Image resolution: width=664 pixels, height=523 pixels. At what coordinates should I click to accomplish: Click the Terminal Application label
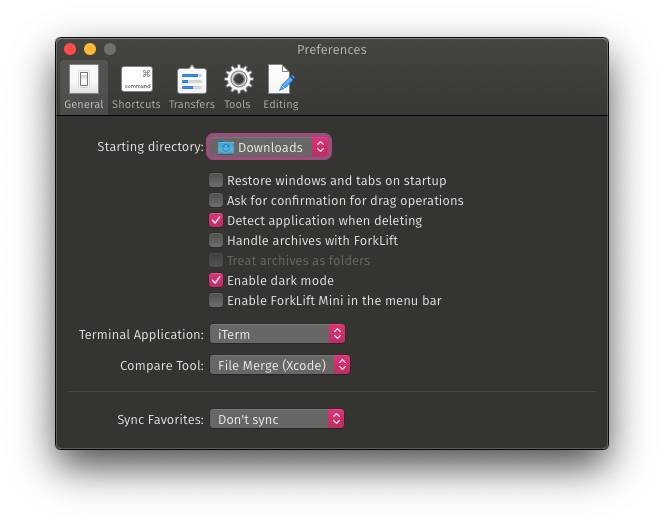pos(141,335)
